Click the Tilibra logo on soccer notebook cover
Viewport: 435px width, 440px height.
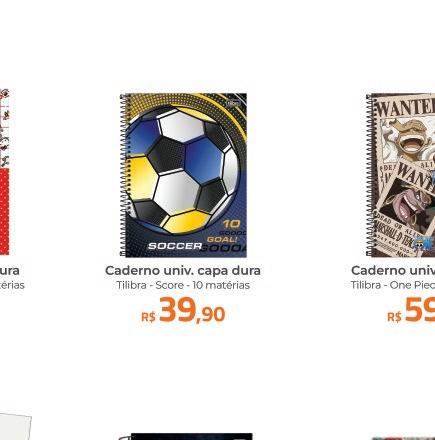pyautogui.click(x=233, y=103)
